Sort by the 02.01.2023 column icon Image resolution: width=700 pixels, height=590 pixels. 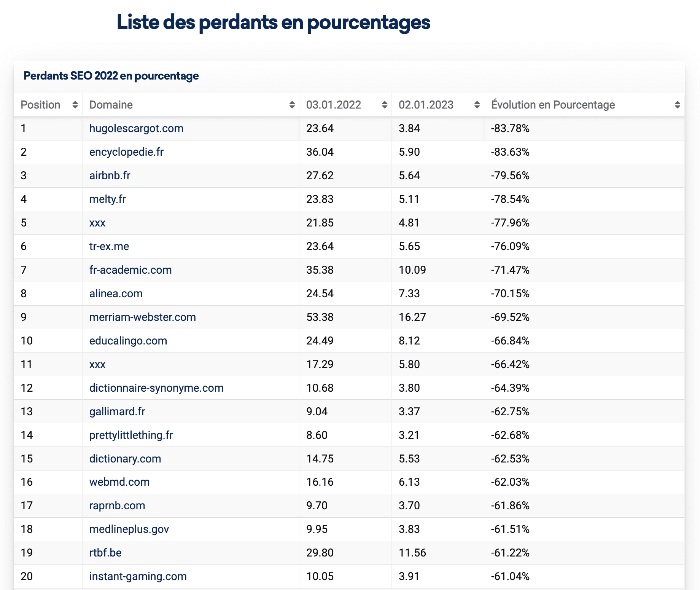(477, 105)
